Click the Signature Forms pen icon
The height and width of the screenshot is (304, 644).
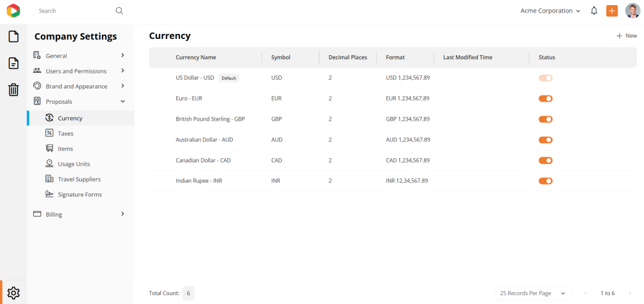(x=49, y=194)
